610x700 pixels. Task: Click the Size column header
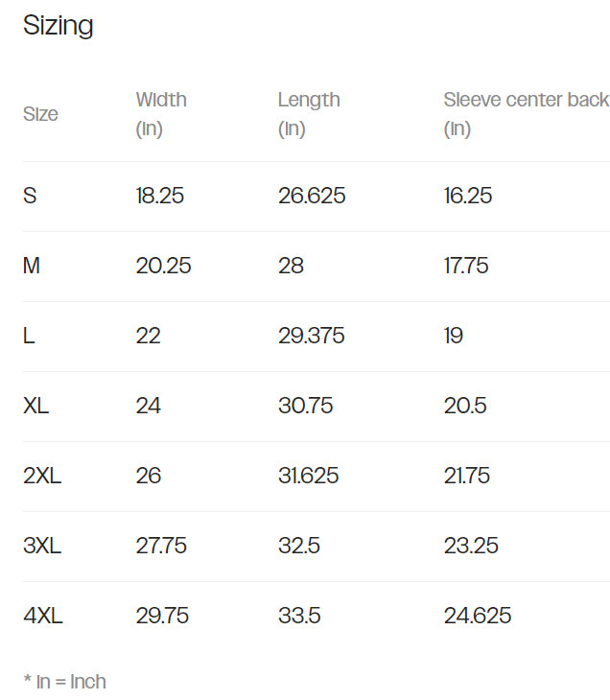click(x=40, y=114)
